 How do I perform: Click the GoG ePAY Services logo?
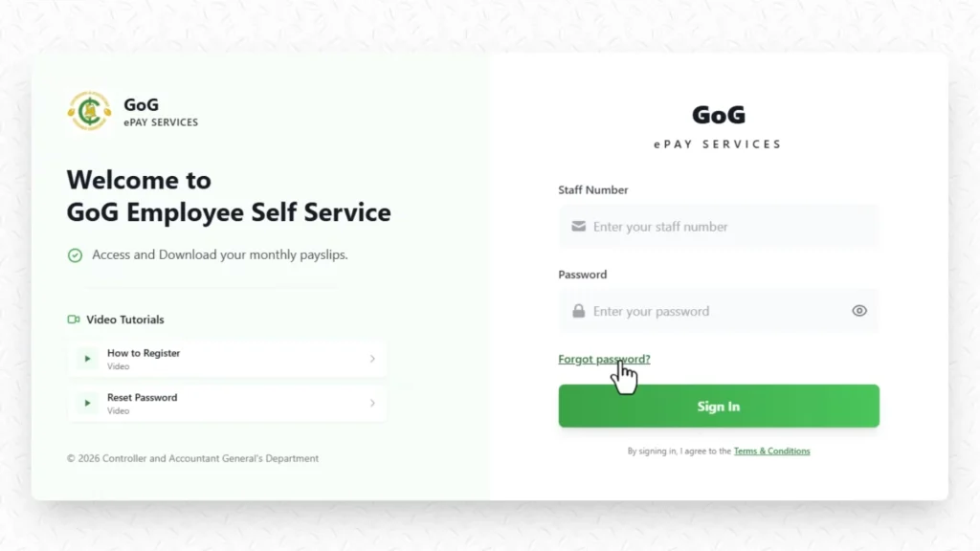tap(88, 110)
